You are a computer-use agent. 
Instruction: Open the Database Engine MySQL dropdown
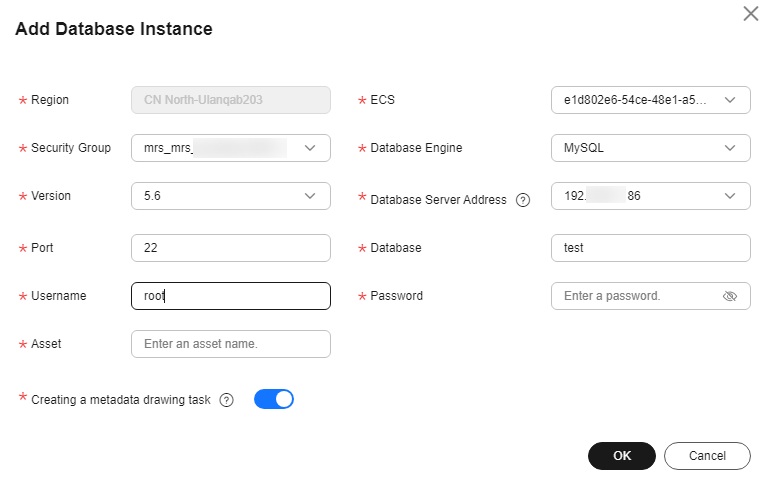[x=650, y=148]
